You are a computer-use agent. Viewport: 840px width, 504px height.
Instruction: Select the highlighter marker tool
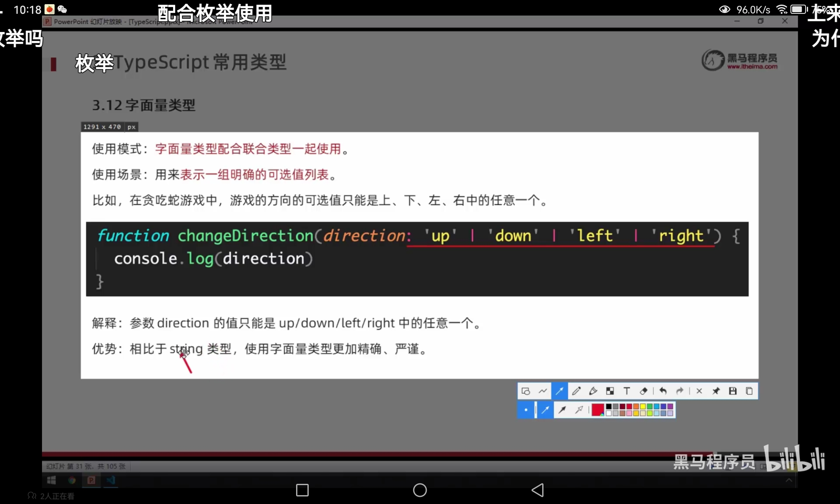(x=593, y=391)
